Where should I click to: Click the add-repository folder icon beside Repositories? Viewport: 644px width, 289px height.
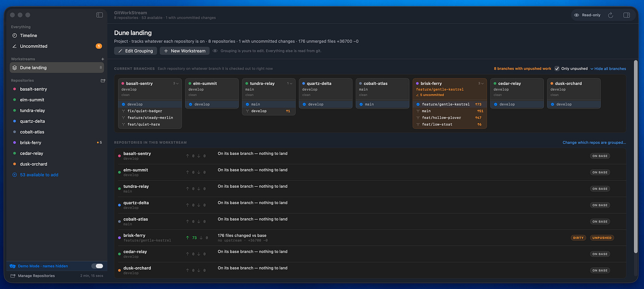(x=103, y=81)
